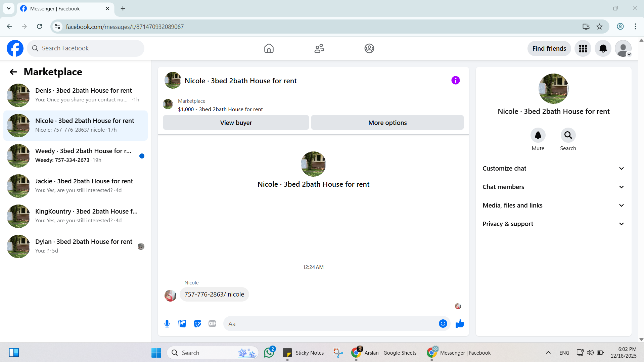The width and height of the screenshot is (644, 362).
Task: View site information icon
Action: pos(58,27)
